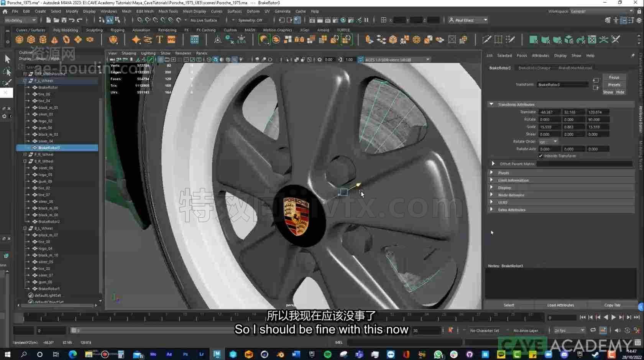Image resolution: width=644 pixels, height=360 pixels.
Task: Create a polygon torus from the shelf
Action: pyautogui.click(x=66, y=39)
